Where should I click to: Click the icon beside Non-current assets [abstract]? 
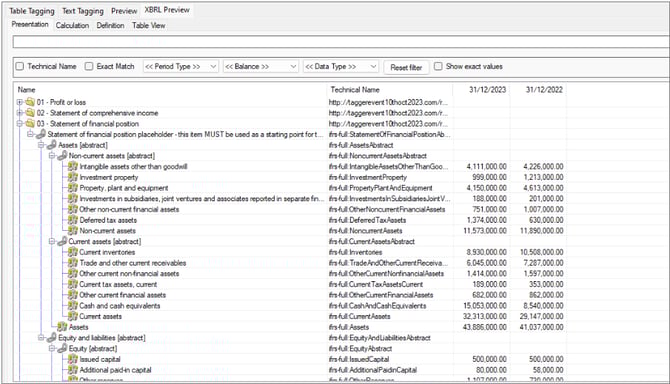click(x=62, y=155)
